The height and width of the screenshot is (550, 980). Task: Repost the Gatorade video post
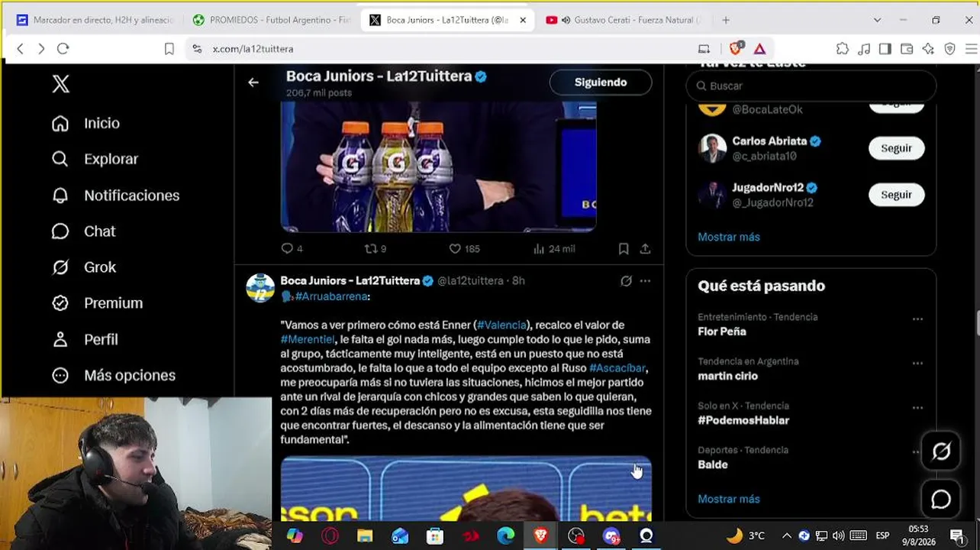[376, 248]
